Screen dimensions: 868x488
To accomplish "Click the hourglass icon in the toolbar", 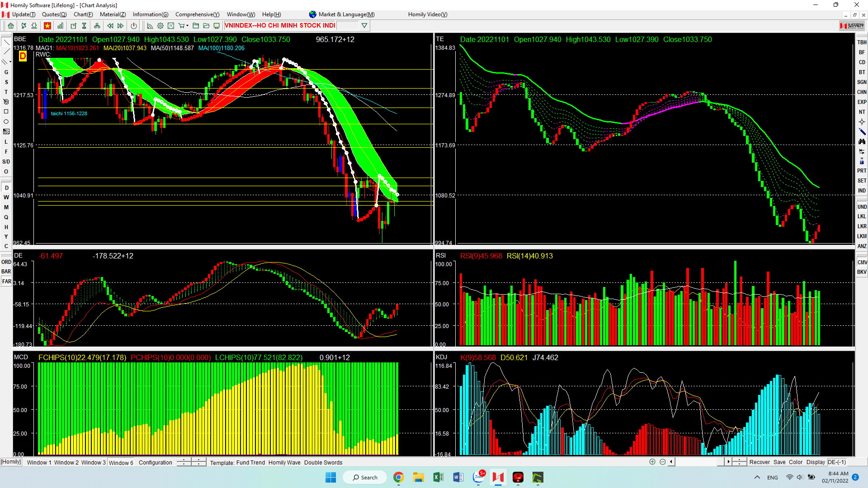I will click(x=84, y=26).
